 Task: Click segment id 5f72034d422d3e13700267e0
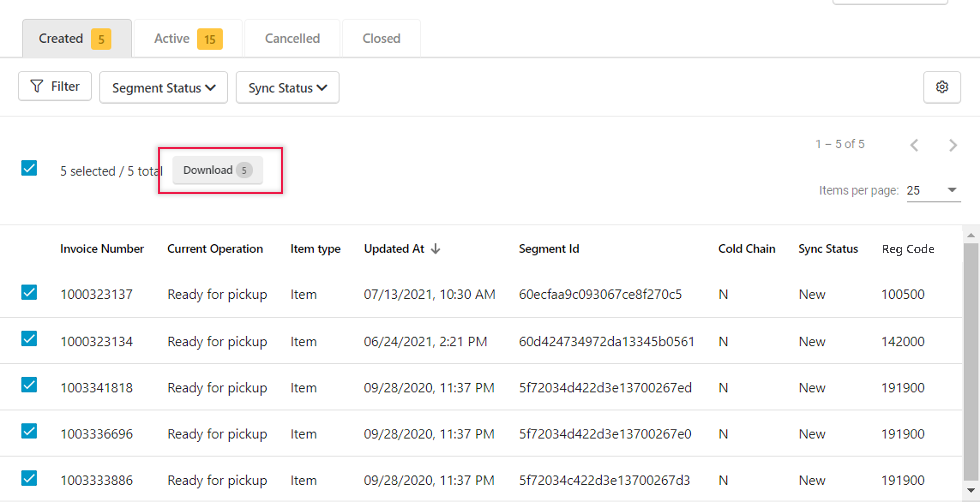click(605, 434)
